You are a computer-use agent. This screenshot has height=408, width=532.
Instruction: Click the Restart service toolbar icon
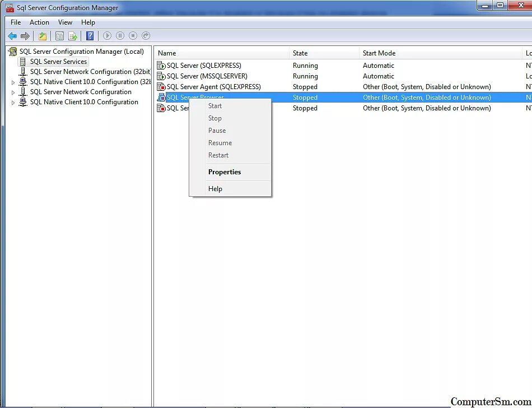tap(146, 36)
